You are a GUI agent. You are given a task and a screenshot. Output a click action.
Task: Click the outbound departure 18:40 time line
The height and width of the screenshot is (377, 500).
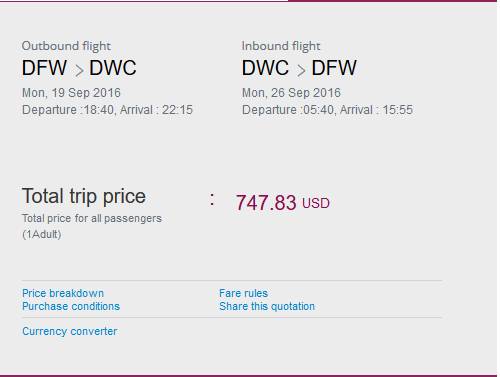tap(107, 110)
